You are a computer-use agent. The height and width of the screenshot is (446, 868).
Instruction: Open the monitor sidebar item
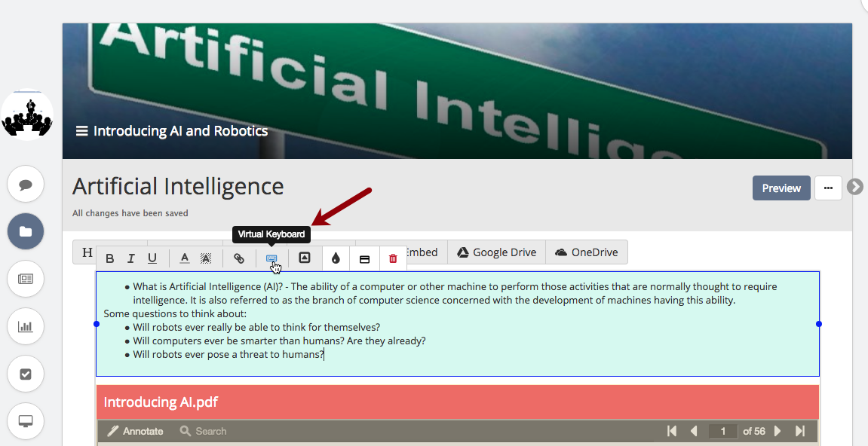click(x=26, y=421)
